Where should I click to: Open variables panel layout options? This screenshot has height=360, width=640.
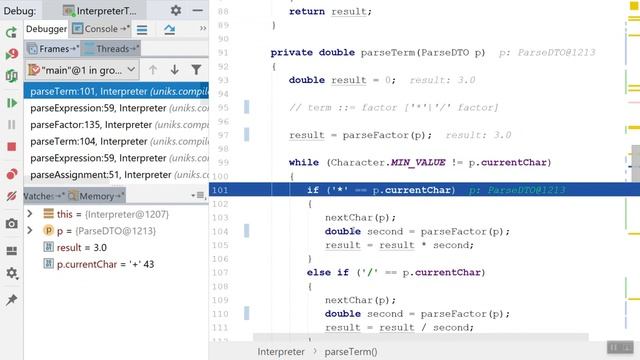pos(199,196)
